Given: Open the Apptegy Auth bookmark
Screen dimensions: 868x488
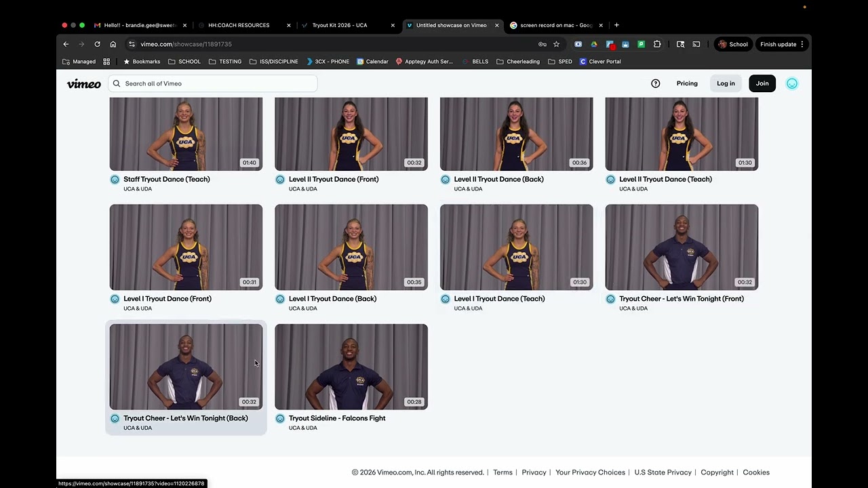Looking at the screenshot, I should (424, 62).
